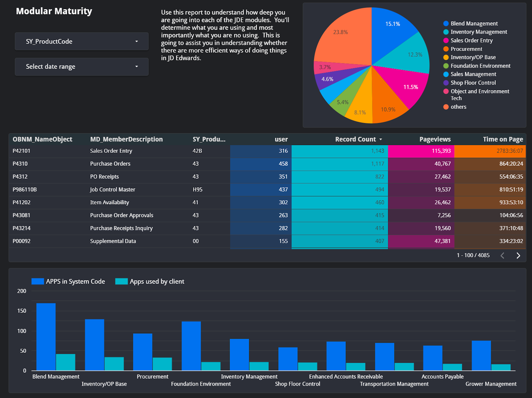Click Grower Management axis label
Screen dimensions: 532x398
(x=491, y=384)
